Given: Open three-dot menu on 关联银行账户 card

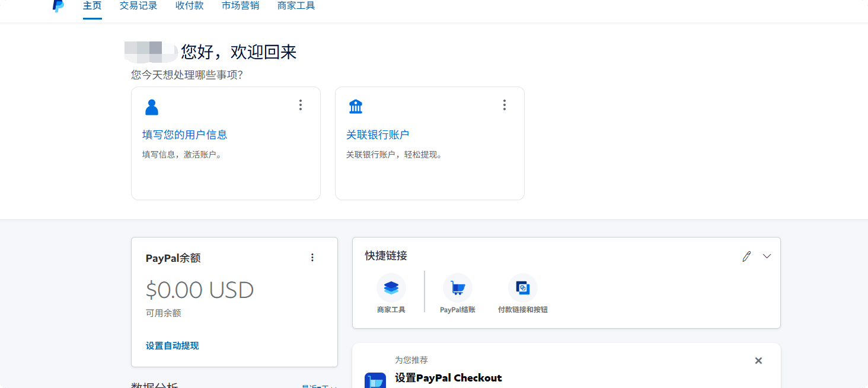Looking at the screenshot, I should [505, 105].
